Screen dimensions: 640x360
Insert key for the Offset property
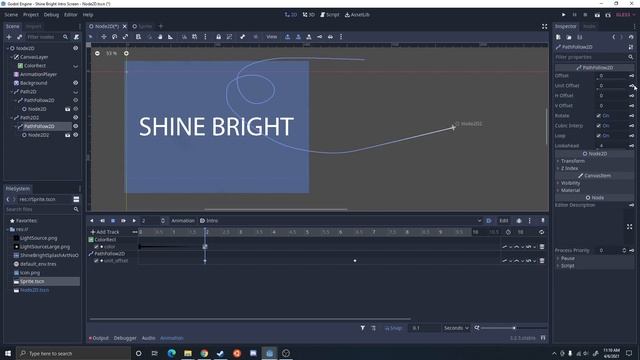(x=631, y=76)
